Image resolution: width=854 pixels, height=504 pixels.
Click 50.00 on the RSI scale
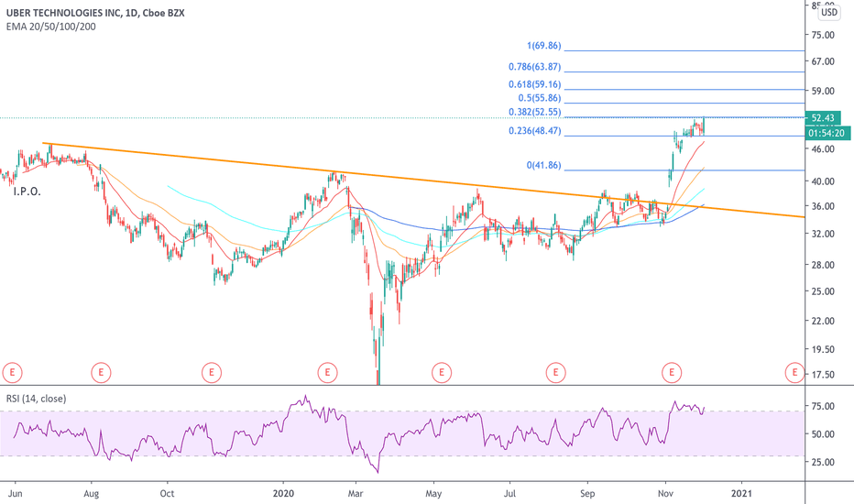(x=823, y=434)
